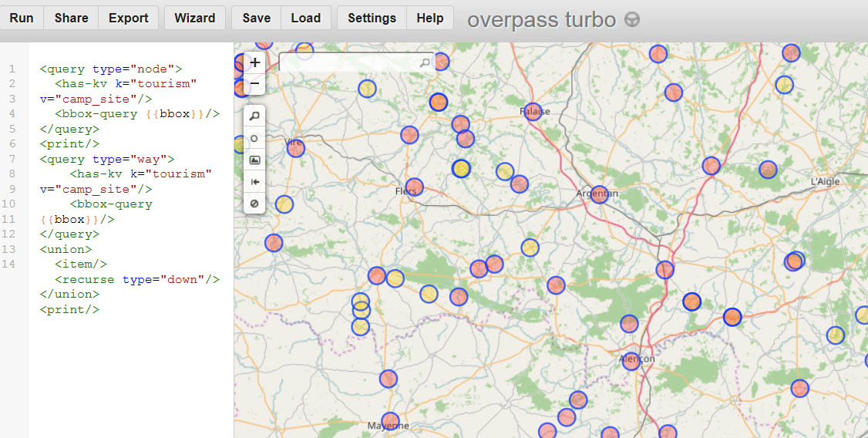Open the Help page
868x438 pixels.
(x=429, y=18)
